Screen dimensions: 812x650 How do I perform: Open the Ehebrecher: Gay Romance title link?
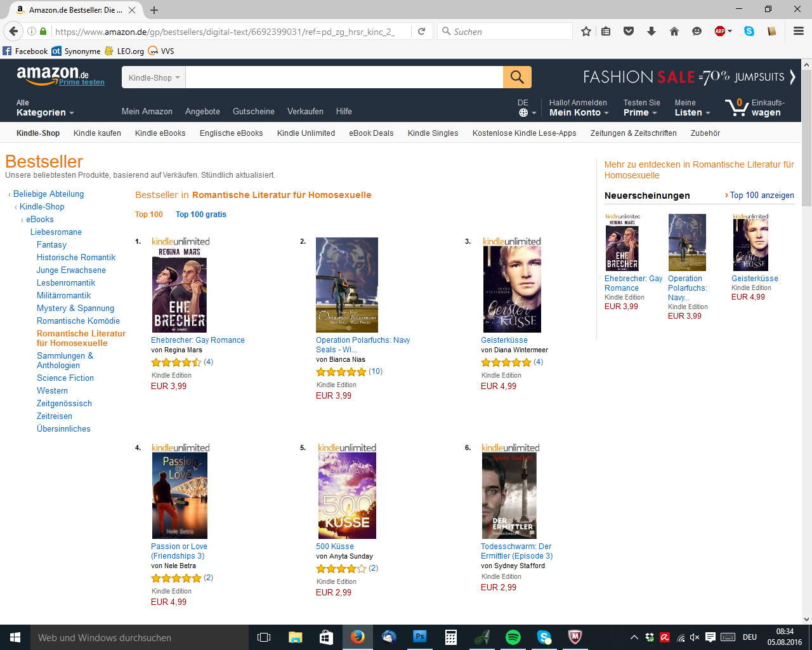198,340
